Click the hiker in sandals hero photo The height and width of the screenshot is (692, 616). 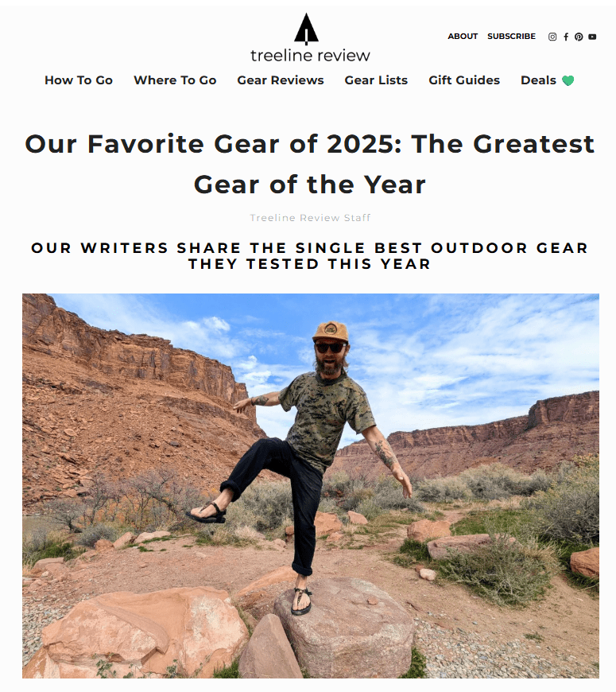point(311,485)
